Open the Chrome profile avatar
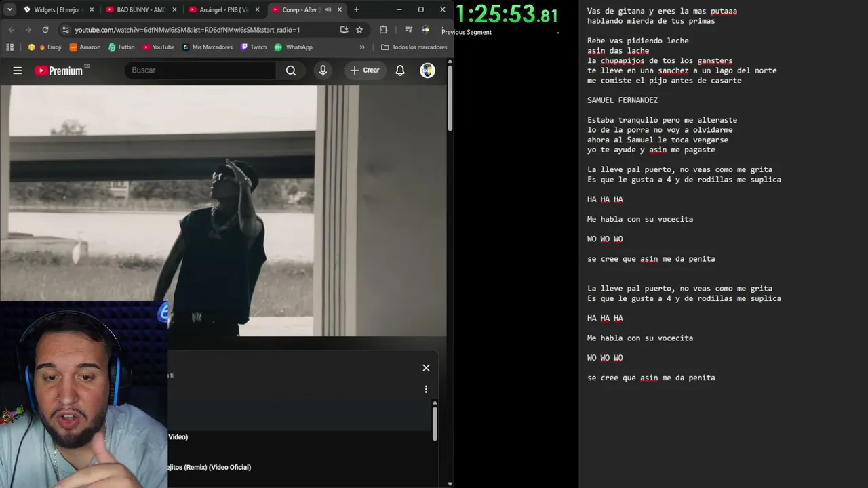The width and height of the screenshot is (868, 488). tap(425, 30)
